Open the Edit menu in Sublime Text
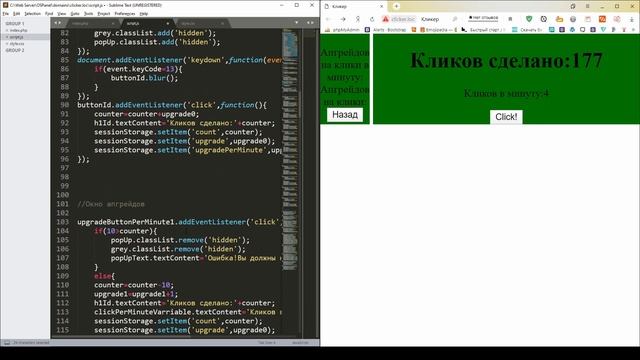 [x=16, y=13]
